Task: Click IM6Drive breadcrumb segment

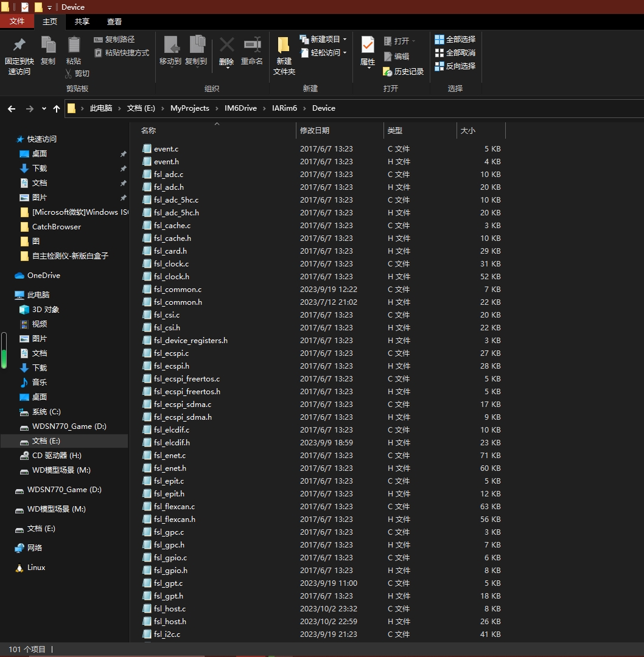Action: tap(240, 108)
